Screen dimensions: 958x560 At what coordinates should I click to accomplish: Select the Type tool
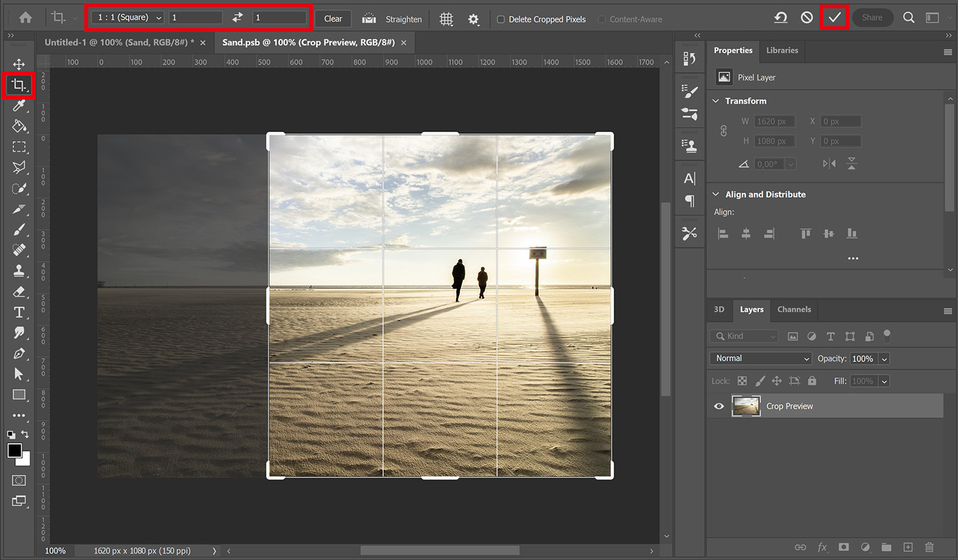(x=19, y=312)
